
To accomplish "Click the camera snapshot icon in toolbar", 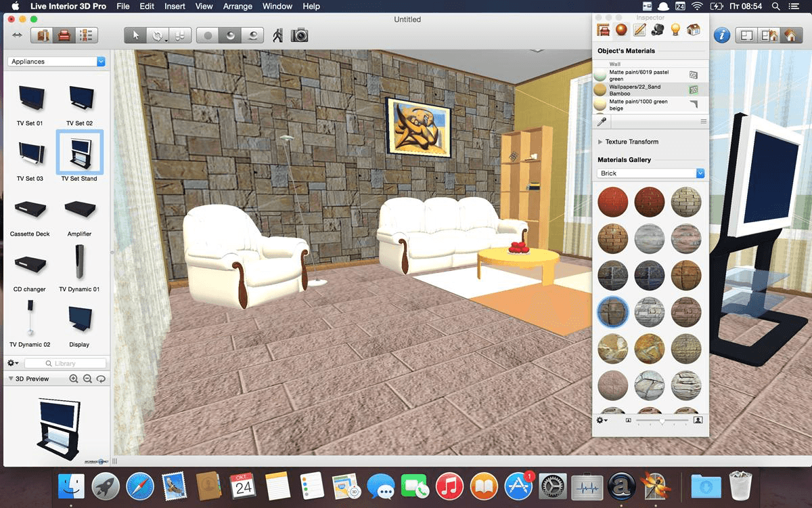I will (299, 35).
